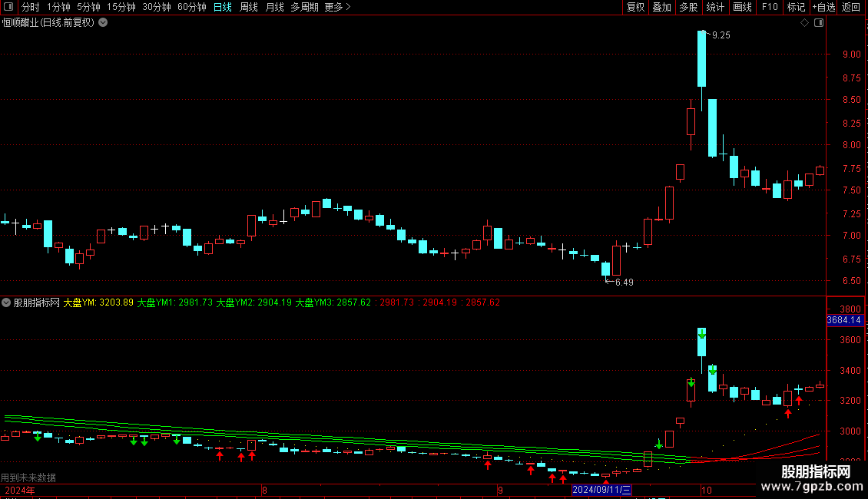Click the 6.49 low price label
The image size is (868, 499).
[624, 283]
